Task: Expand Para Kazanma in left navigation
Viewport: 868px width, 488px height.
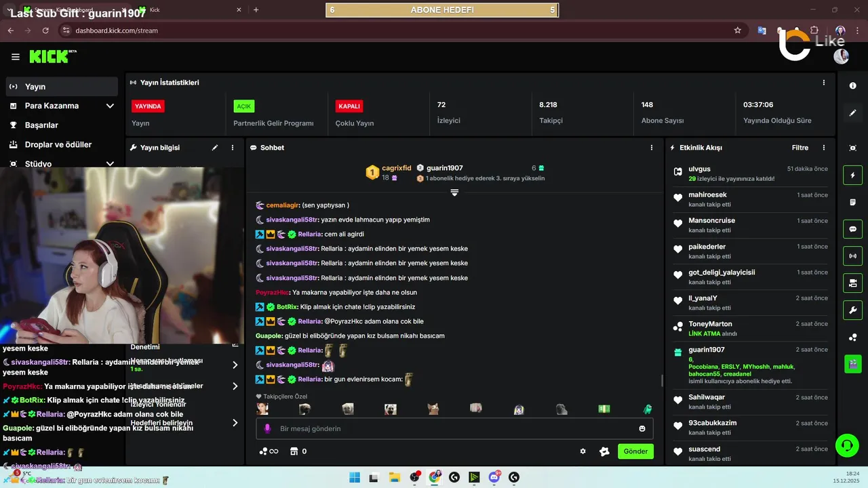Action: 62,106
